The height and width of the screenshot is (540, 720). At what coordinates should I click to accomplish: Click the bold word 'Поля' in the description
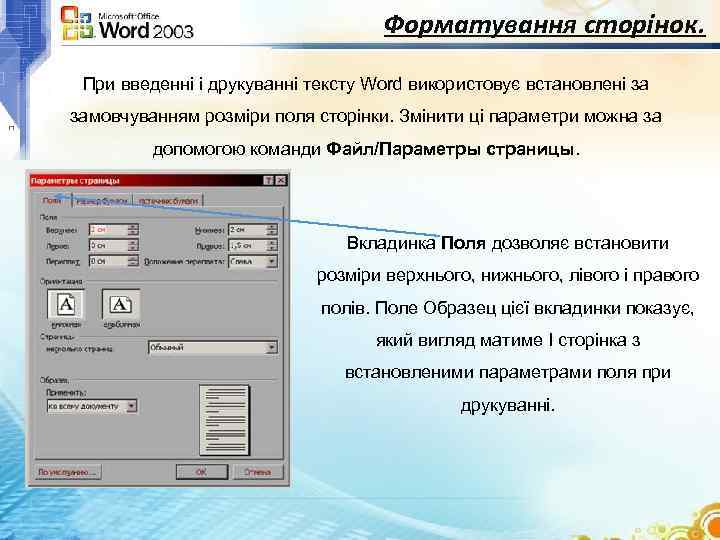coord(463,243)
